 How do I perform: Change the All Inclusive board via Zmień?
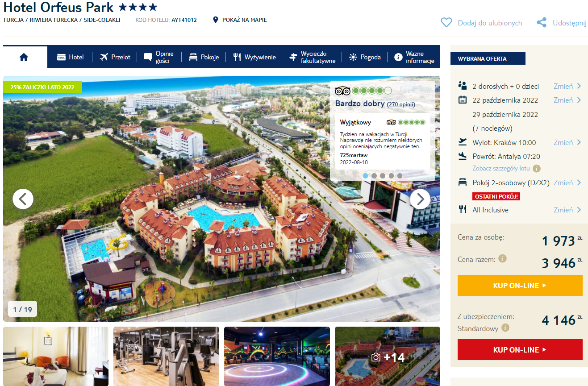563,210
